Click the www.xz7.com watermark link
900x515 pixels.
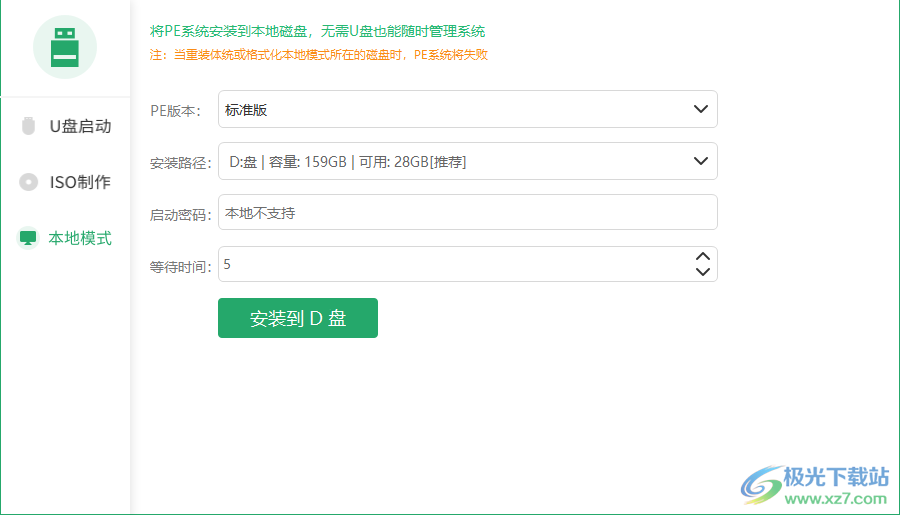tap(835, 497)
